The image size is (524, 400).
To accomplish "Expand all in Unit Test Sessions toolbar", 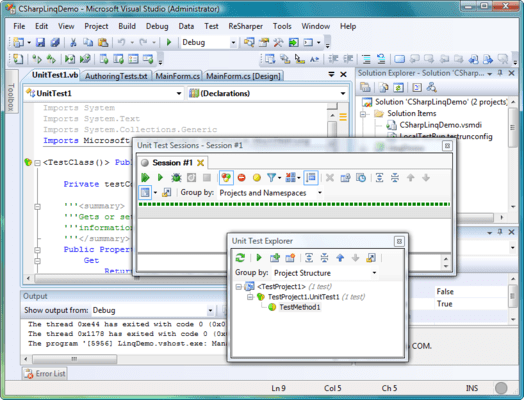I will 379,178.
